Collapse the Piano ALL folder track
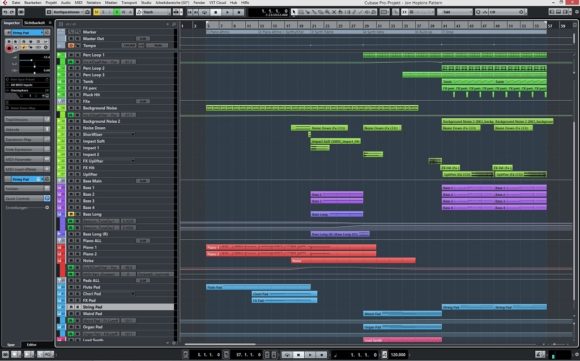The width and height of the screenshot is (580, 361). (x=61, y=241)
